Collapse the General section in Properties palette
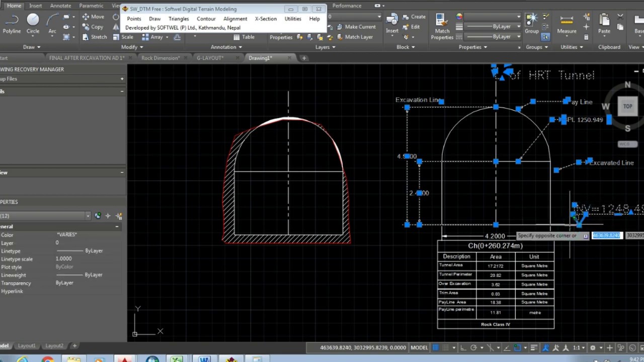The width and height of the screenshot is (644, 362). point(117,227)
